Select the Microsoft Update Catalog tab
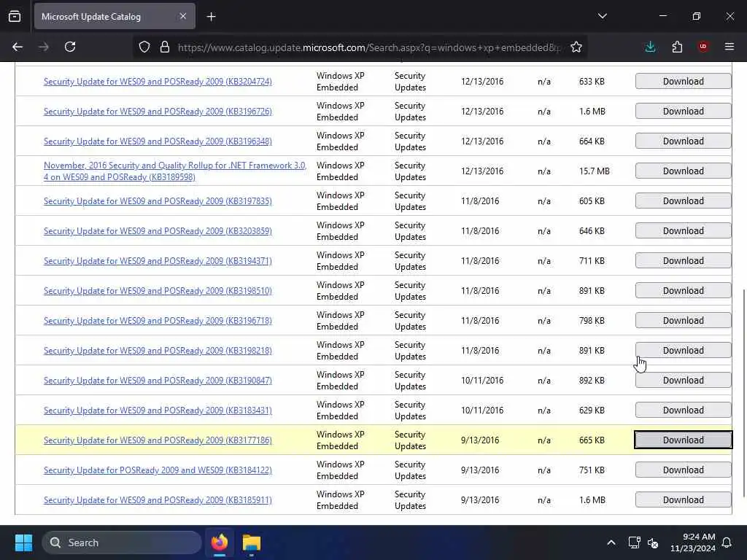747x560 pixels. [115, 16]
